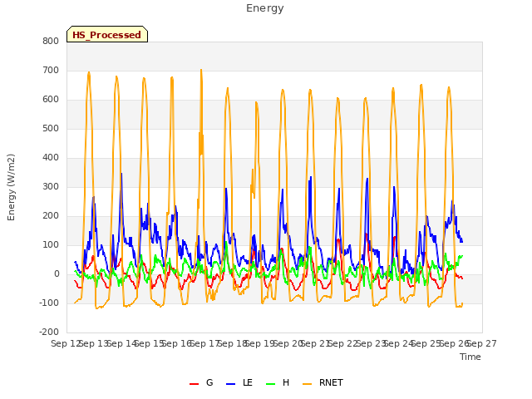Click the 400 y-axis tick label

(x=51, y=157)
